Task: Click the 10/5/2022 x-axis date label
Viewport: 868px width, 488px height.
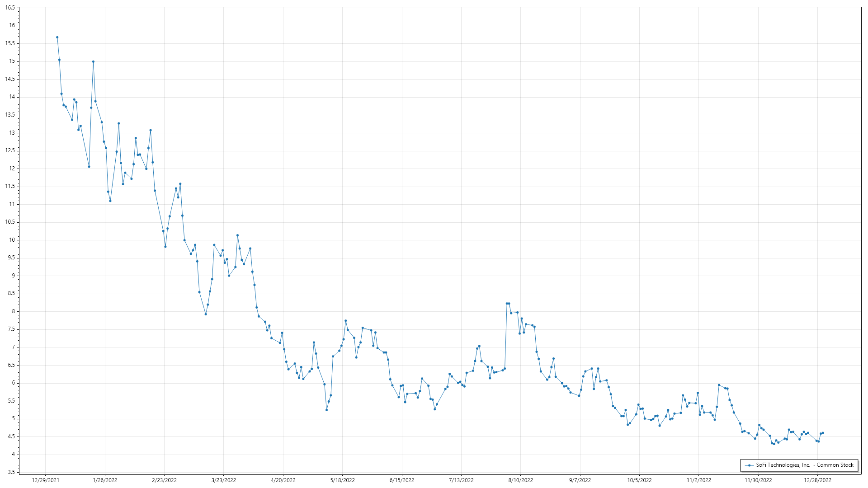Action: tap(639, 480)
